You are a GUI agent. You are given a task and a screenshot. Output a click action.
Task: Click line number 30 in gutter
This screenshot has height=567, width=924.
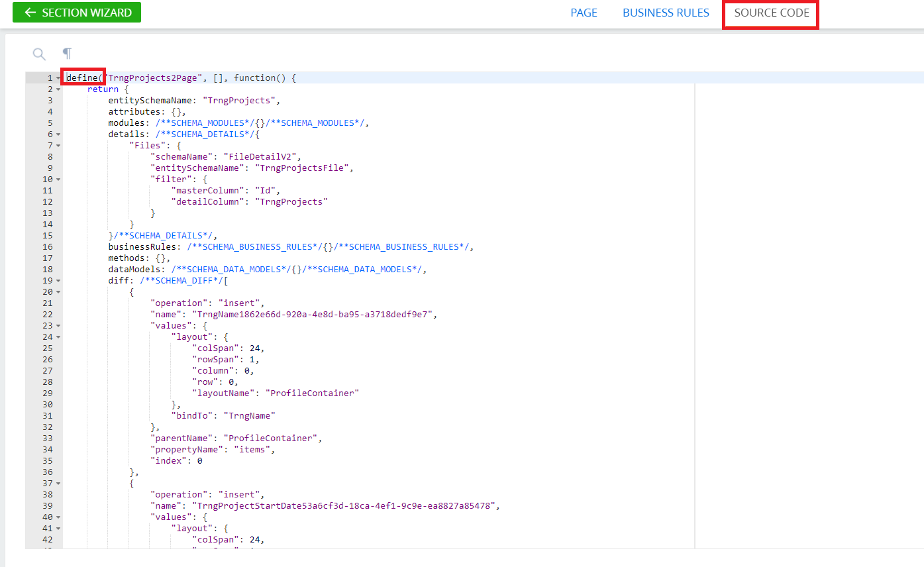pyautogui.click(x=47, y=405)
